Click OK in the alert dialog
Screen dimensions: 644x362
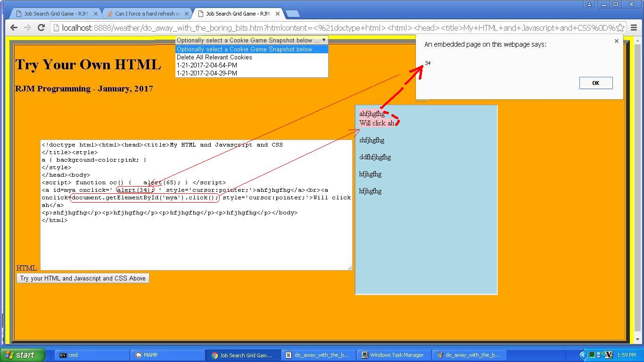(595, 83)
